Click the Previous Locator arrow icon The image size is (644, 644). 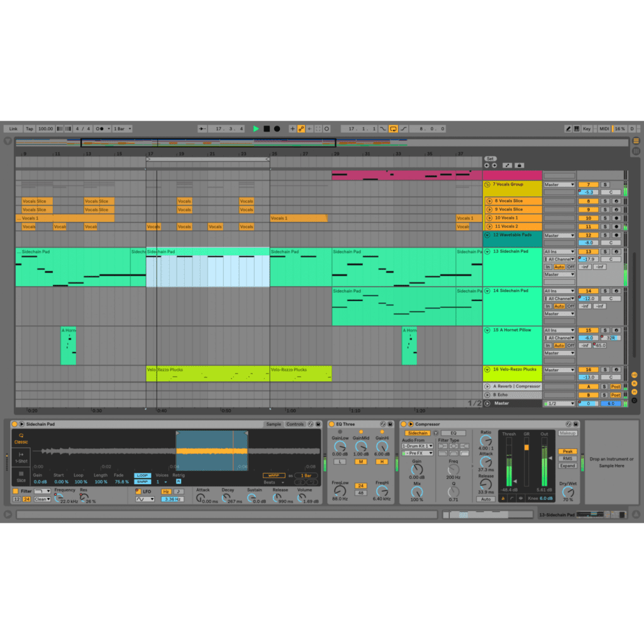(x=487, y=165)
